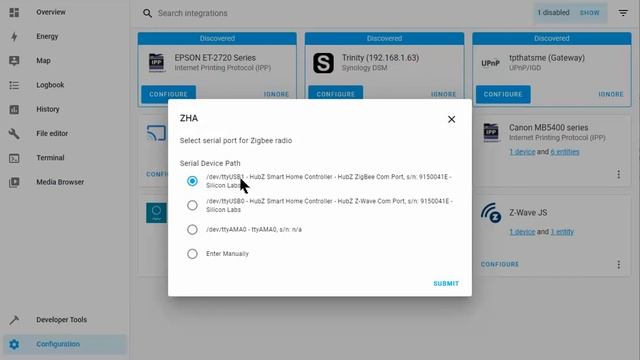Select the Enter Manually radio option
640x360 pixels.
192,254
